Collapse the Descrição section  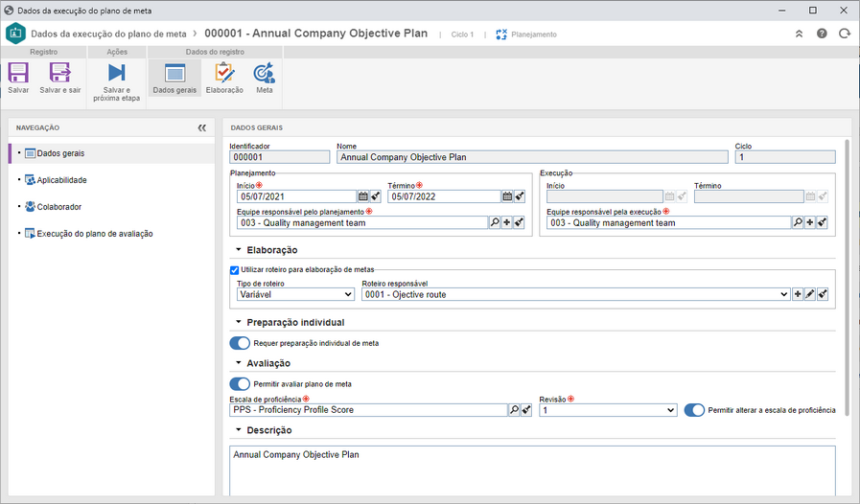click(238, 430)
